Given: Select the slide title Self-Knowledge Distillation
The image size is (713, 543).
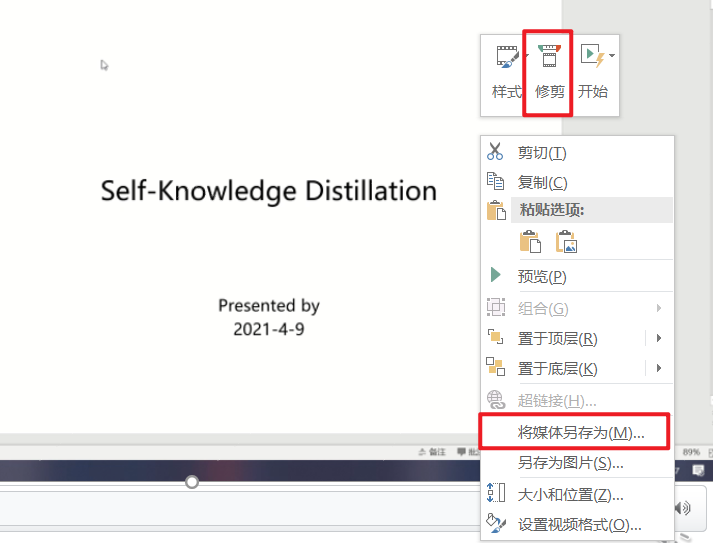Looking at the screenshot, I should point(269,191).
